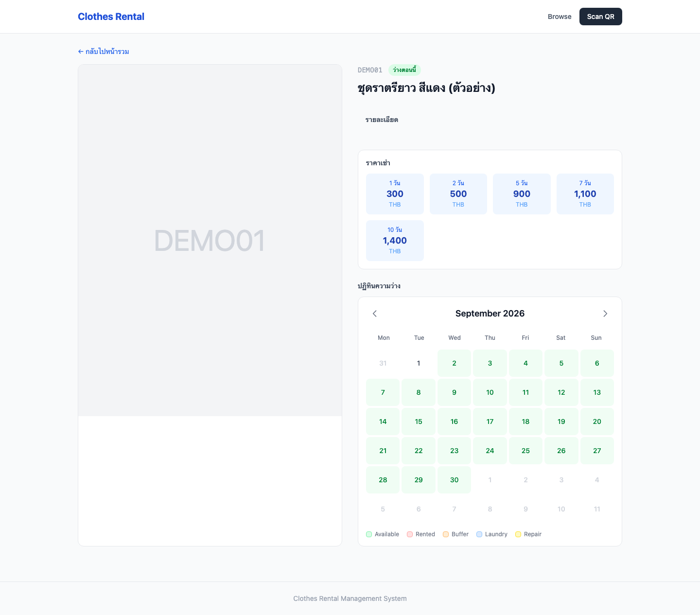Choose calendar date 14
The width and height of the screenshot is (700, 615).
pyautogui.click(x=383, y=422)
